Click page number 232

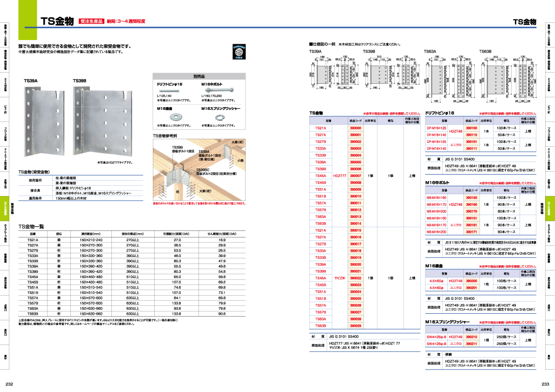(10, 384)
